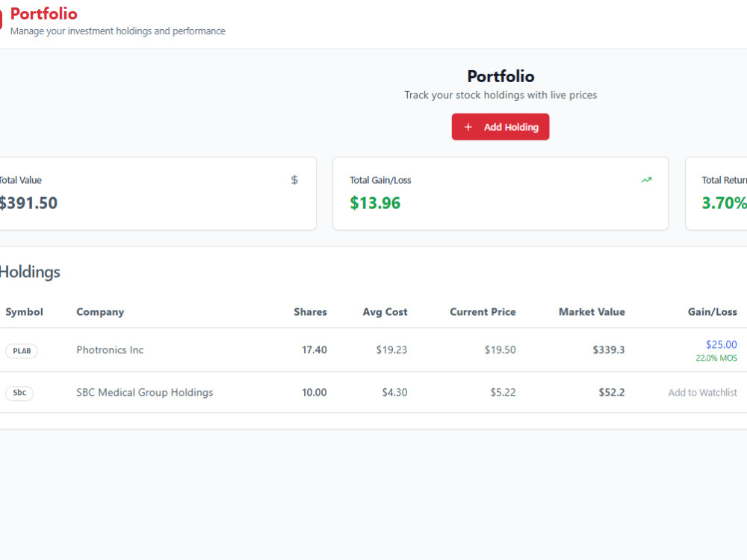
Task: Click the Gain/Loss column header
Action: point(712,312)
